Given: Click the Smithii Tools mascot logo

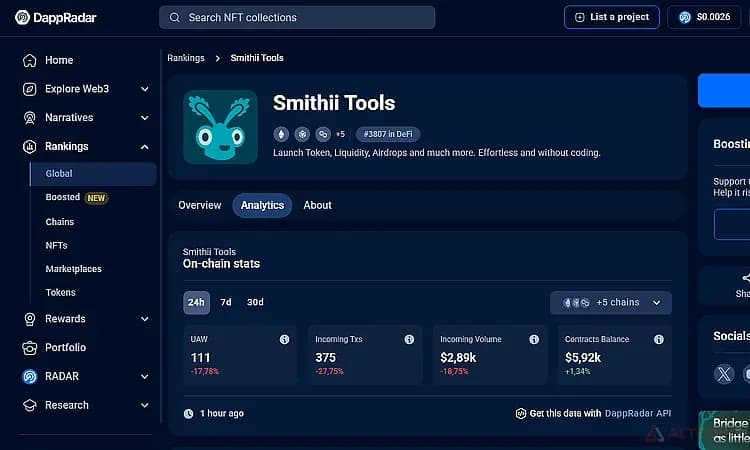Looking at the screenshot, I should pyautogui.click(x=221, y=127).
